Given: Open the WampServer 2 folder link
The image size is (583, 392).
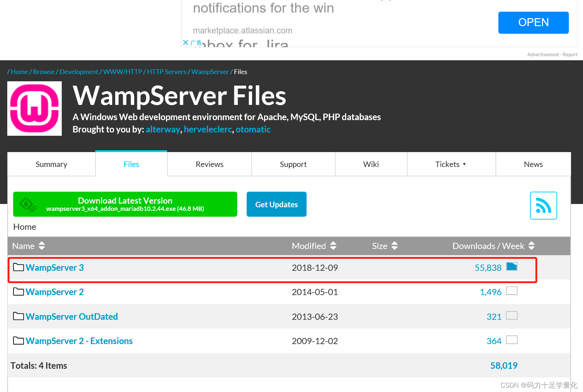Looking at the screenshot, I should 55,292.
